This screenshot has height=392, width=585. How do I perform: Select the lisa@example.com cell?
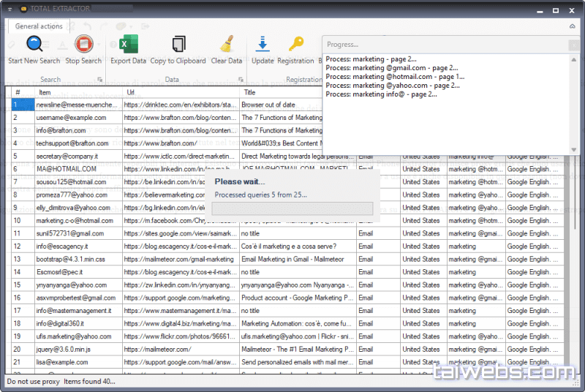point(78,362)
